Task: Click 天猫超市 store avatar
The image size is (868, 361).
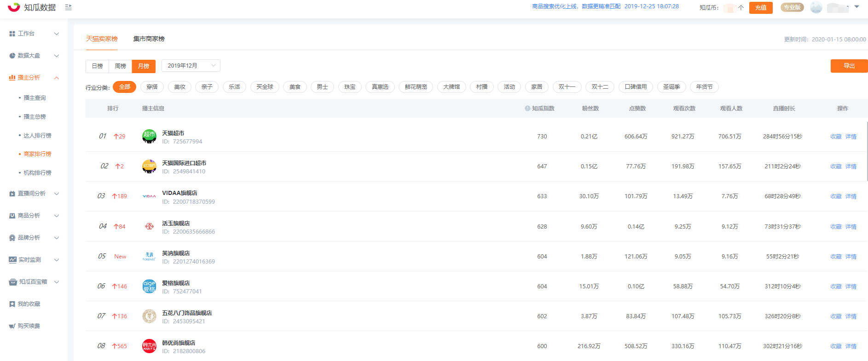Action: click(x=149, y=137)
